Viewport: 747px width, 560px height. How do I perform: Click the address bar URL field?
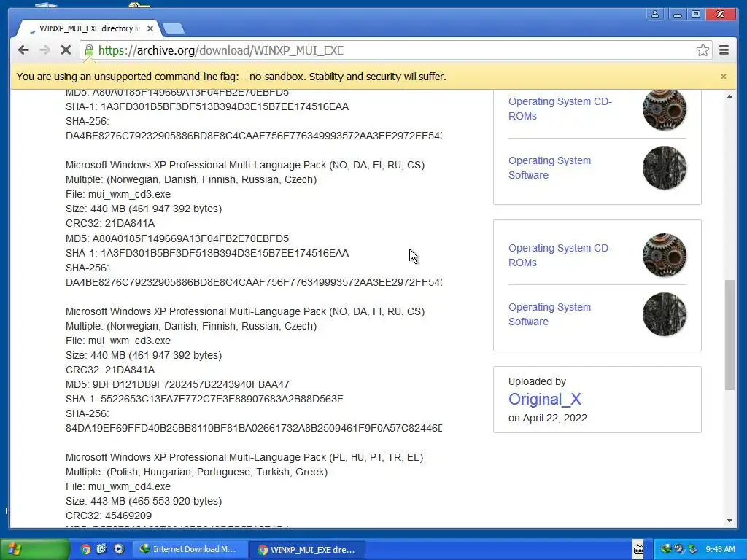[395, 50]
